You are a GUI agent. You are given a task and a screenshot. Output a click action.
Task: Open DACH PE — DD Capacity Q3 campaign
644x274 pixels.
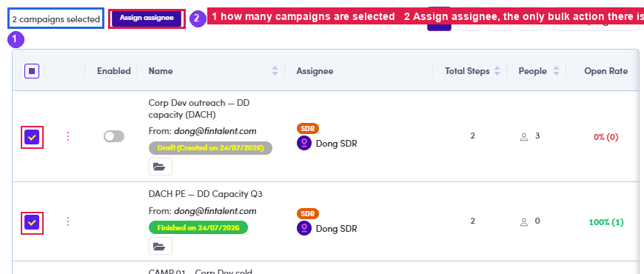click(x=205, y=194)
